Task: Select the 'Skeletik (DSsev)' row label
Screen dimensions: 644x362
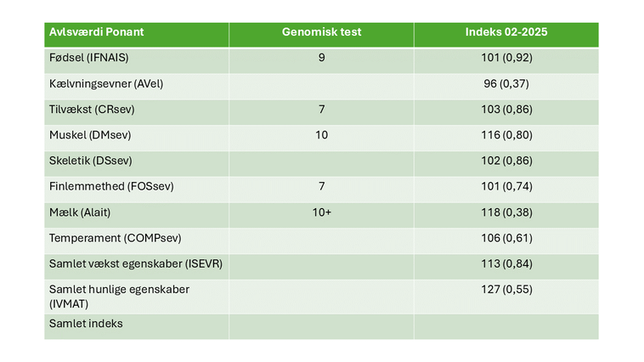Action: pyautogui.click(x=92, y=161)
